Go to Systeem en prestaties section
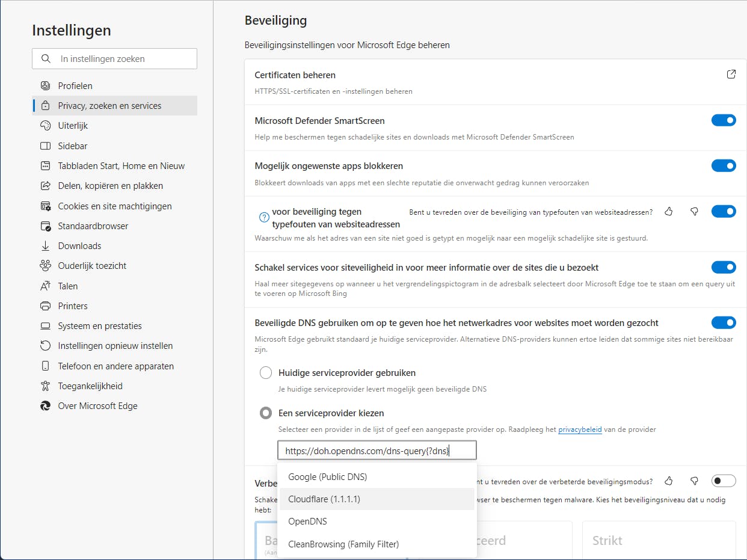Screen dimensions: 747x560 coord(100,326)
